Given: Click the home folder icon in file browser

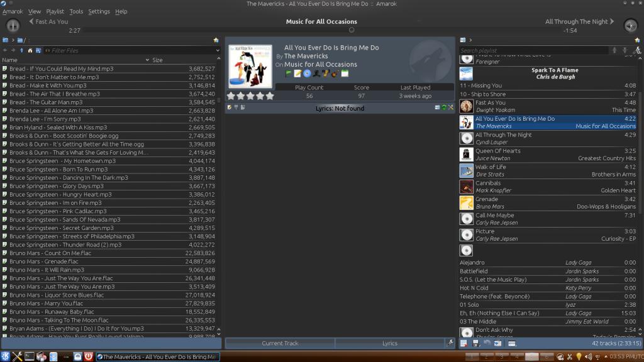Looking at the screenshot, I should (x=30, y=50).
